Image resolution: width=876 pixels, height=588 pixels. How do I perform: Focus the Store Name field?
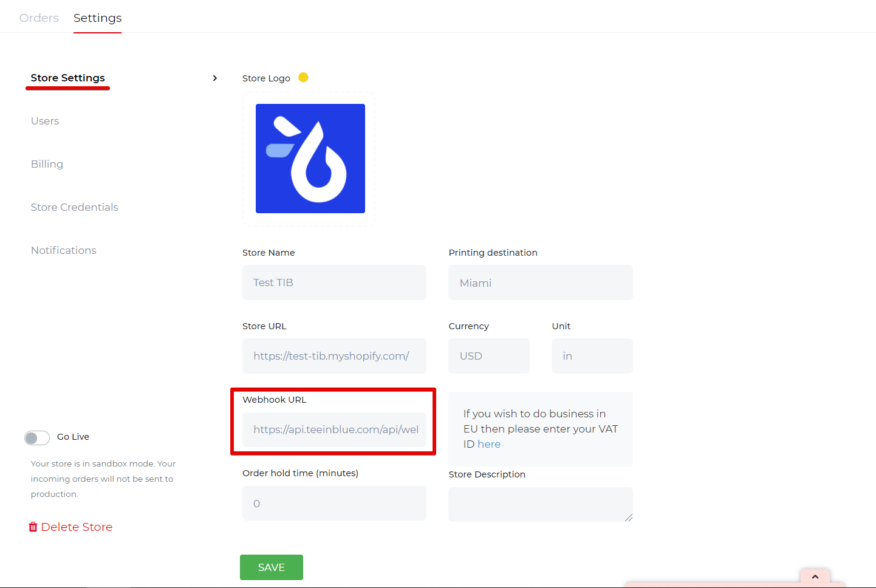point(334,282)
